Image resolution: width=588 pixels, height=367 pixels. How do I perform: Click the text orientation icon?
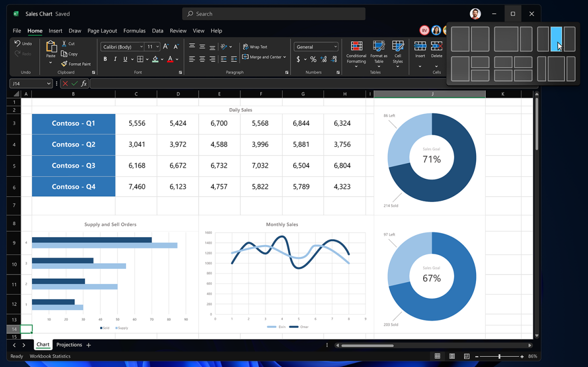pyautogui.click(x=224, y=46)
